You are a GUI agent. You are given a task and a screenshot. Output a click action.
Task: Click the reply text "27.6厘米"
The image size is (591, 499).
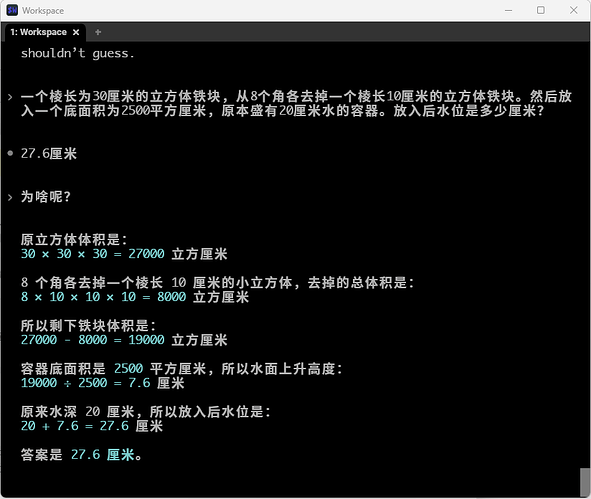[x=49, y=154]
